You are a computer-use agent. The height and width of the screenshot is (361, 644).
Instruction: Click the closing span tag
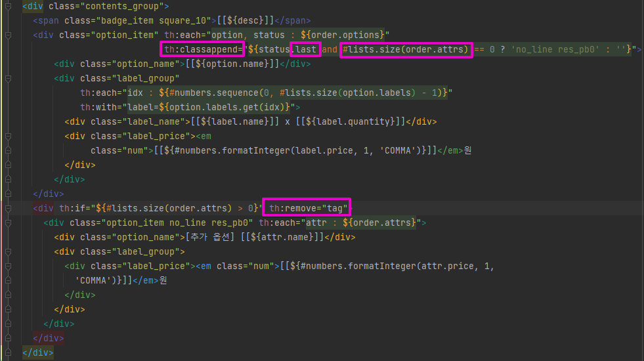[292, 20]
